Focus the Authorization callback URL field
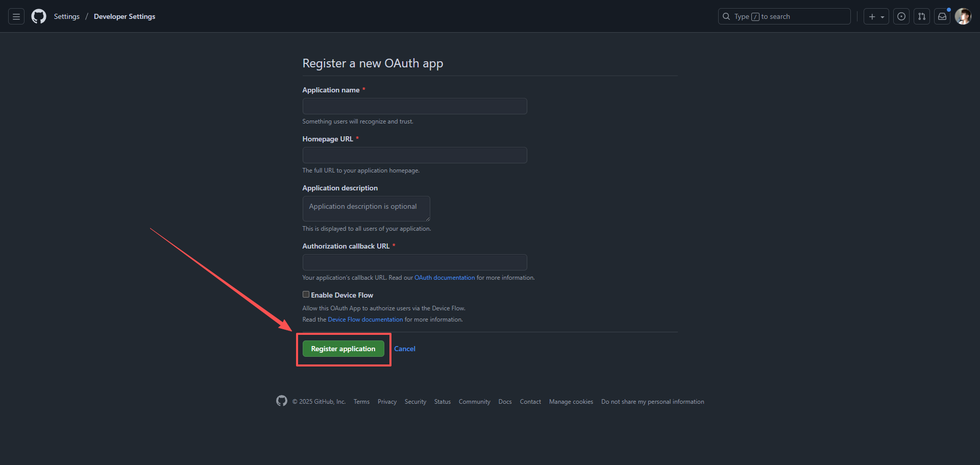The image size is (980, 465). coord(414,262)
